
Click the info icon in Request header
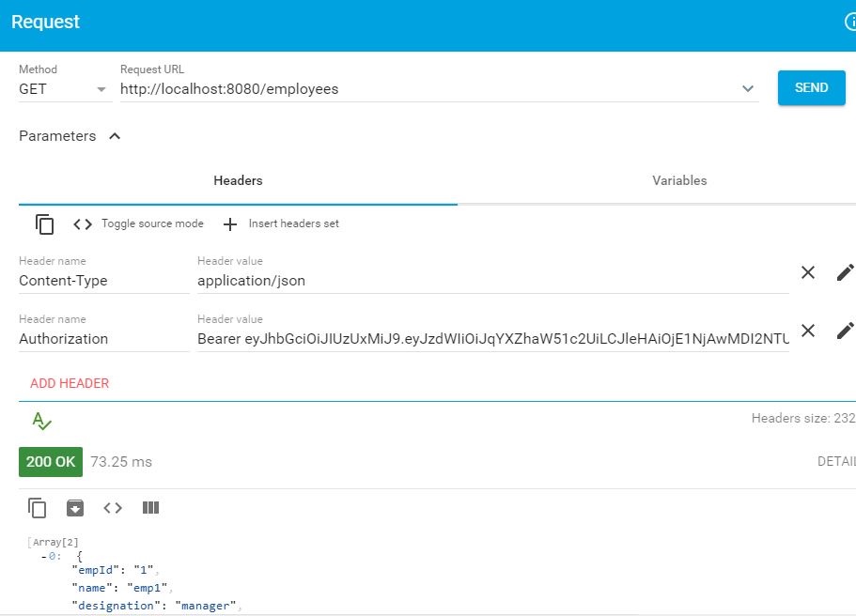pyautogui.click(x=850, y=22)
